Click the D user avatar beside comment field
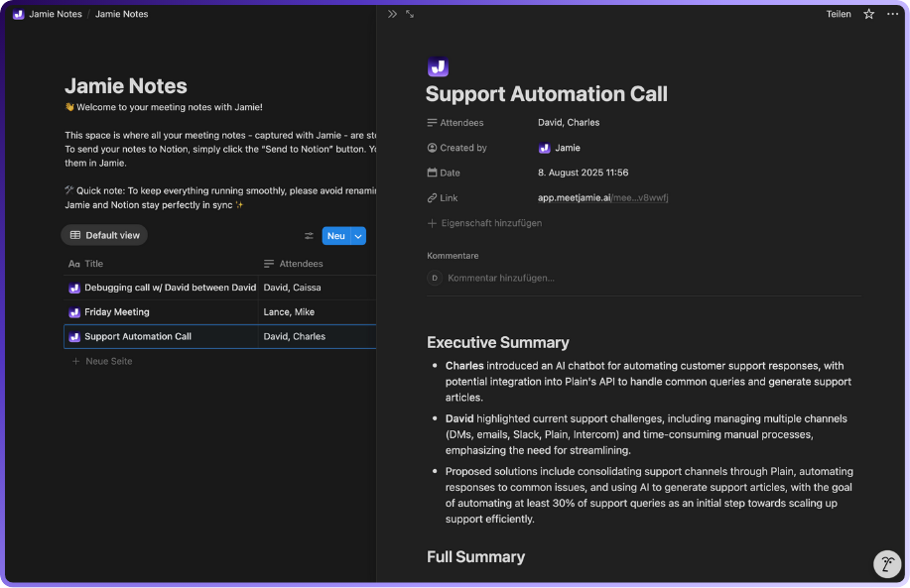Screen dimensions: 910x588 click(435, 278)
